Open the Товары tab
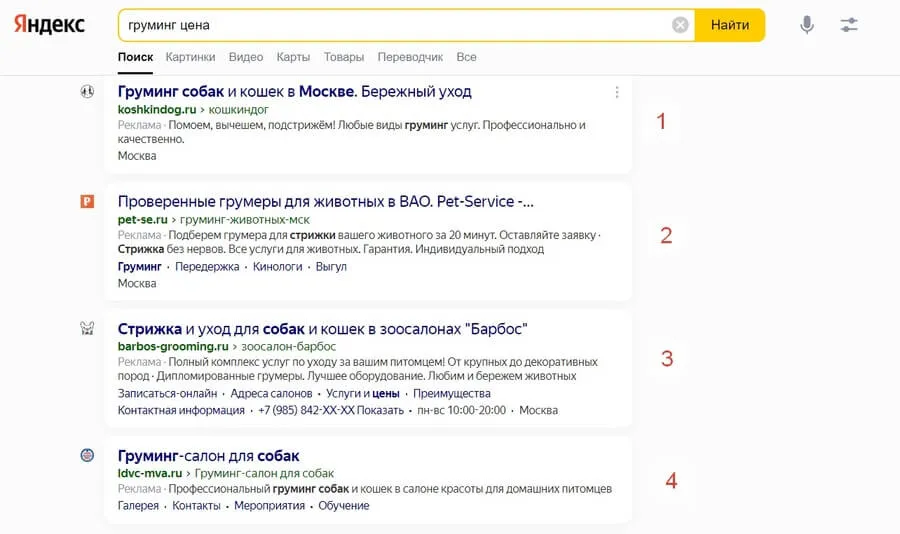 (344, 57)
